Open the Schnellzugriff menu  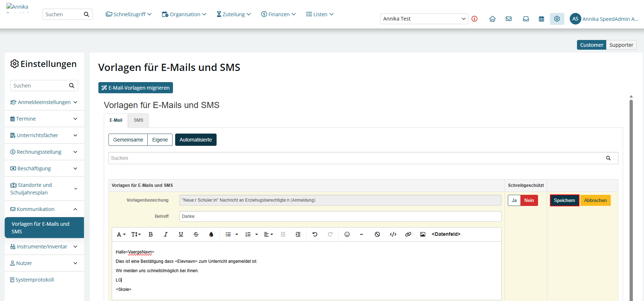pyautogui.click(x=129, y=14)
